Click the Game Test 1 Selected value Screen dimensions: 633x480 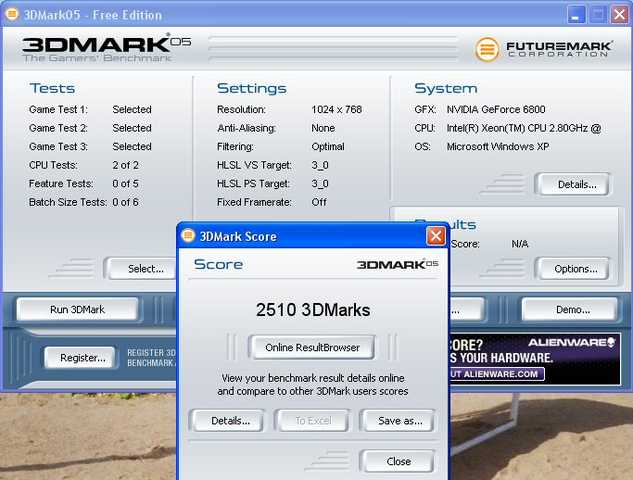132,109
